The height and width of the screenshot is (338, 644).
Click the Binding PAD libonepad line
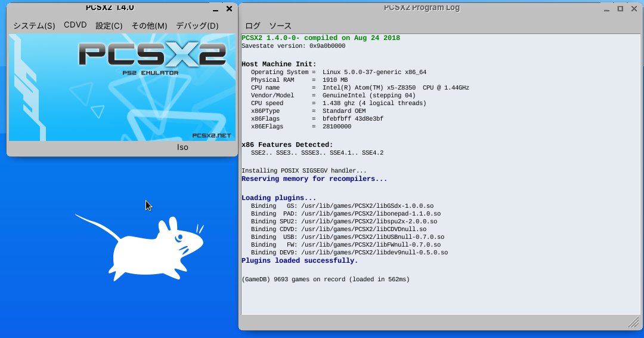coord(346,214)
